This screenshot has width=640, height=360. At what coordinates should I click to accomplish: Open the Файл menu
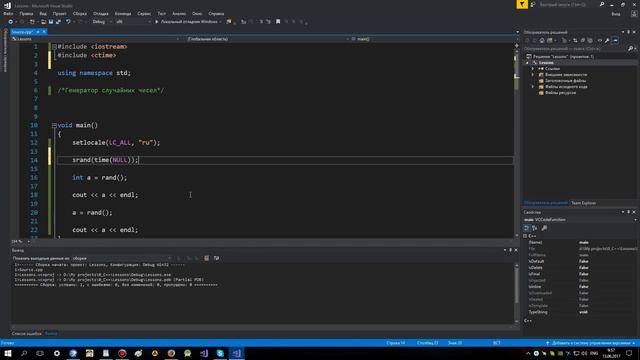click(x=8, y=13)
